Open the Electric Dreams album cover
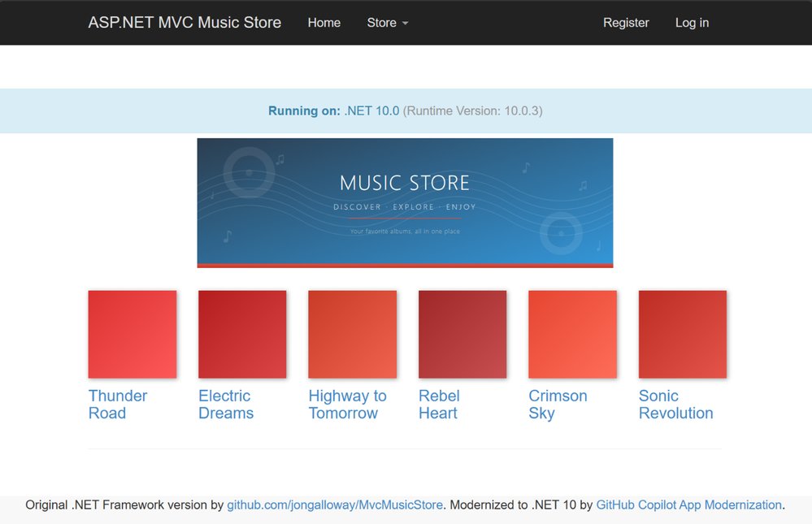The width and height of the screenshot is (812, 524). click(242, 334)
